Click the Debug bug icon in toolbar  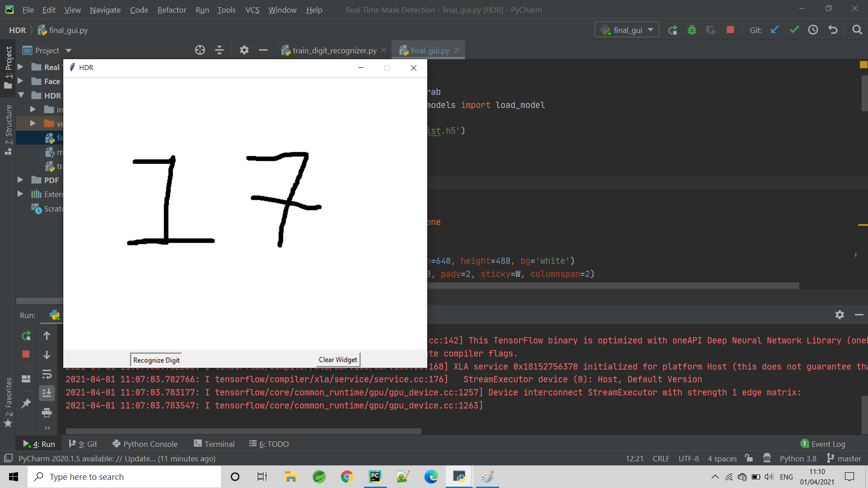(x=692, y=30)
